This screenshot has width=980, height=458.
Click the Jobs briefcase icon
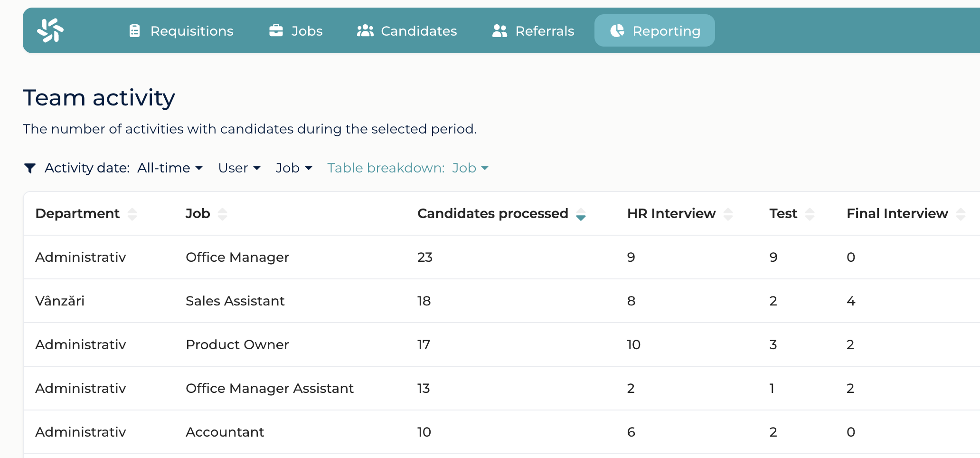276,30
